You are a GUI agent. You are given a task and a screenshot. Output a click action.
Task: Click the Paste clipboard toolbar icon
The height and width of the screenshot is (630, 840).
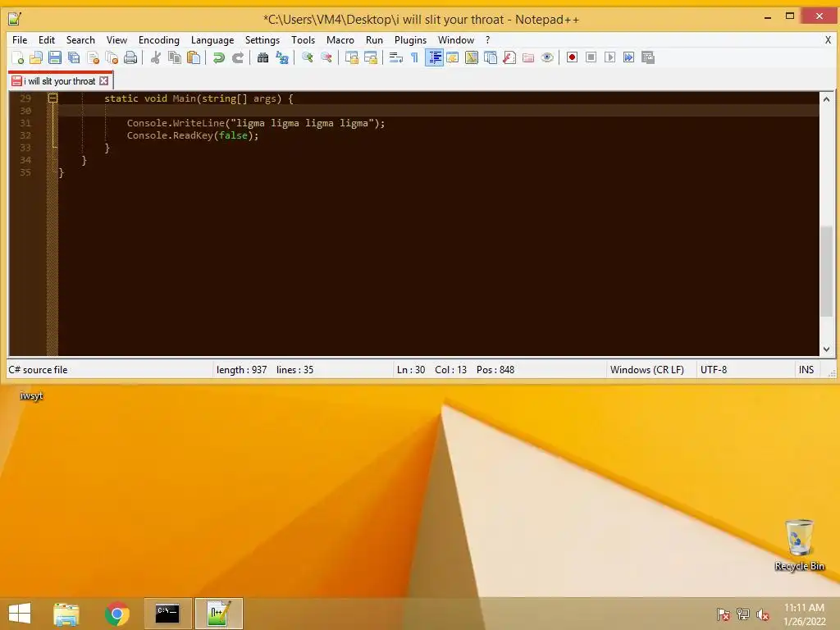tap(194, 57)
